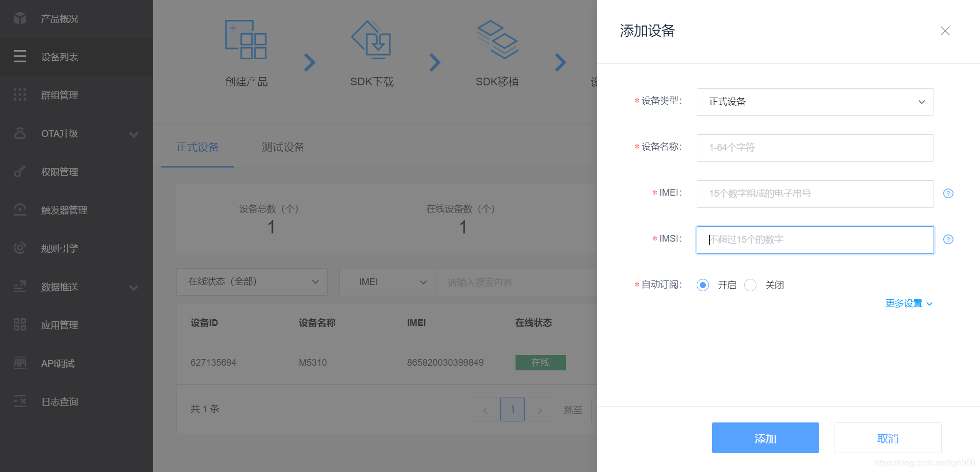Click the 设备列表 list icon
The image size is (980, 472).
point(20,57)
